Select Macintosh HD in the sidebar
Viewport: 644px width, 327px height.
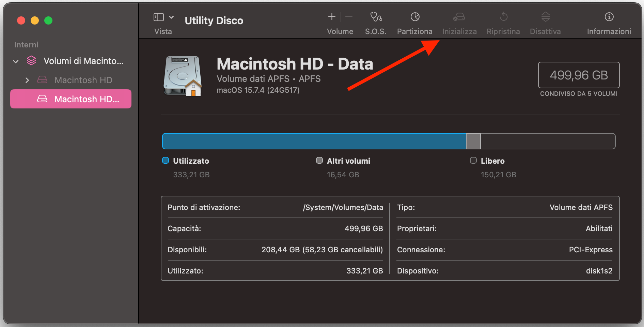(x=83, y=80)
